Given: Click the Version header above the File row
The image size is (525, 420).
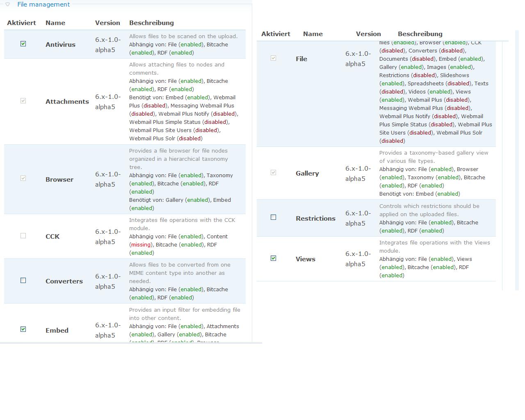Looking at the screenshot, I should pyautogui.click(x=368, y=34).
